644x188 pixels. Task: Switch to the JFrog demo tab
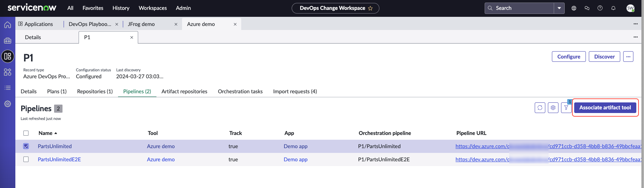pos(141,24)
